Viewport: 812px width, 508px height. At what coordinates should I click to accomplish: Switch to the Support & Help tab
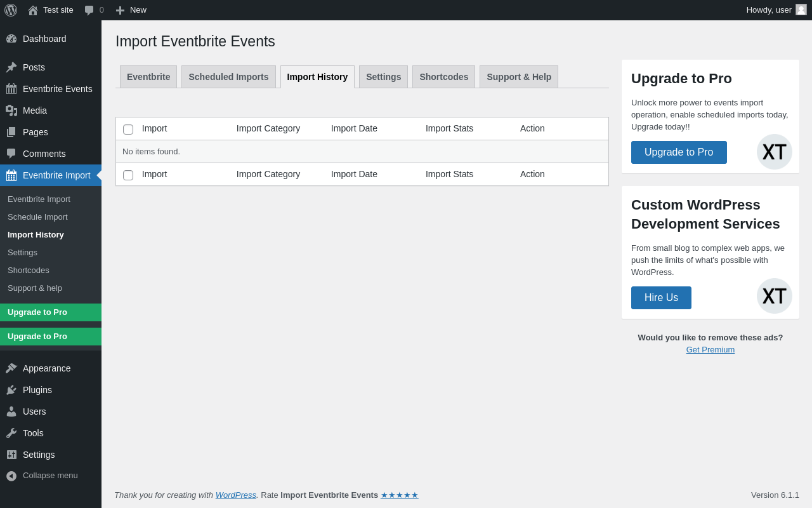[519, 77]
